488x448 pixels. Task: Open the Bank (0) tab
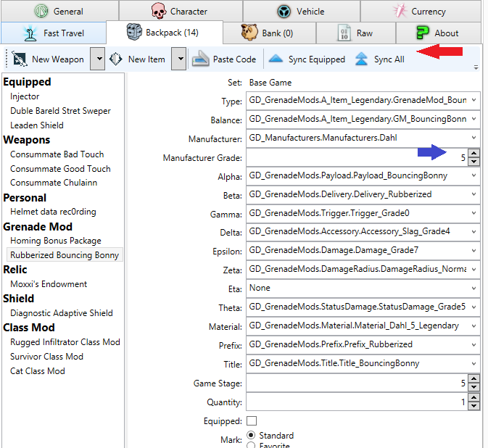click(x=269, y=33)
